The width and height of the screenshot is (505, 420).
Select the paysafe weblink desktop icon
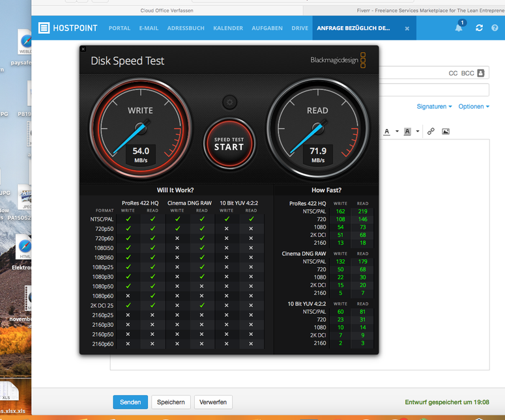(23, 47)
